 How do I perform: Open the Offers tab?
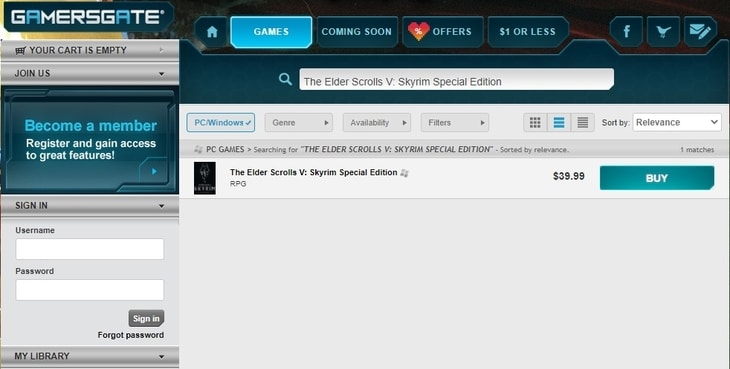[x=443, y=32]
